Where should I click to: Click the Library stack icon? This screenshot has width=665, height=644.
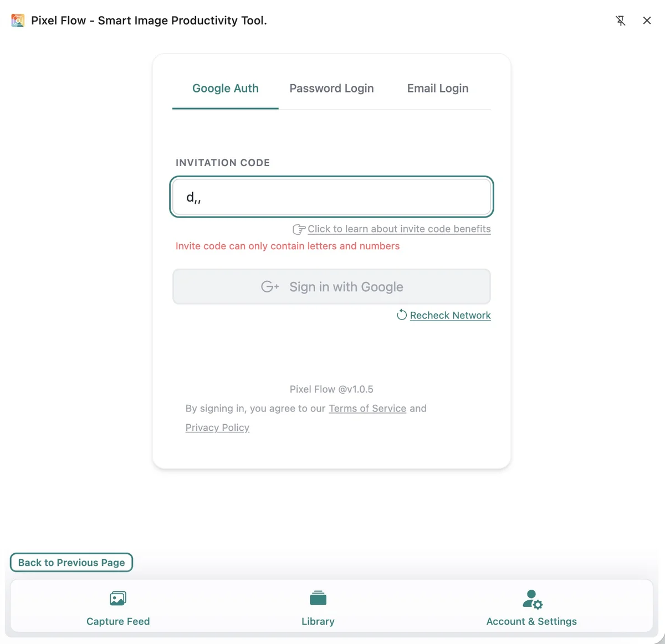point(318,598)
